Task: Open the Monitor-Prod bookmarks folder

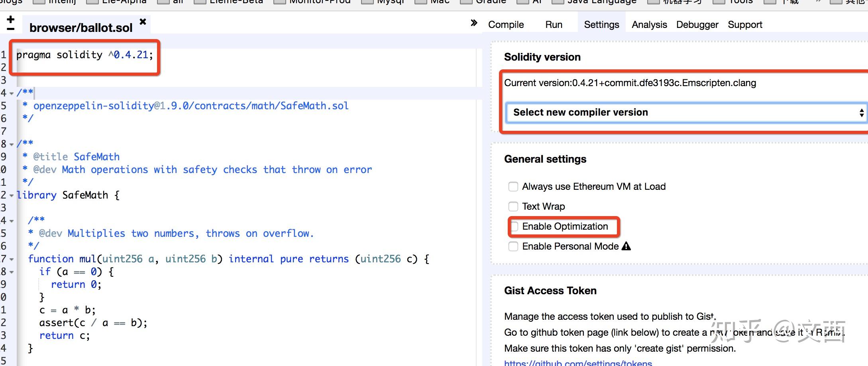Action: coord(312,2)
